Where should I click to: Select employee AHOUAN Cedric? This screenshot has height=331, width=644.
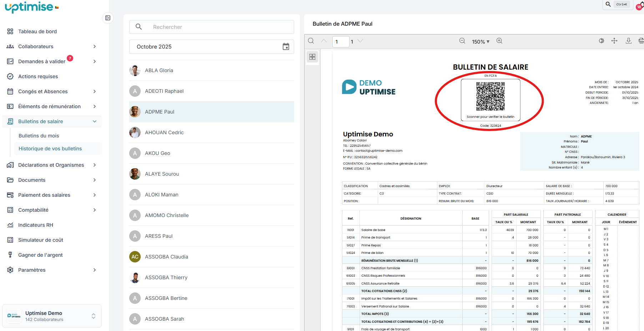click(x=212, y=132)
